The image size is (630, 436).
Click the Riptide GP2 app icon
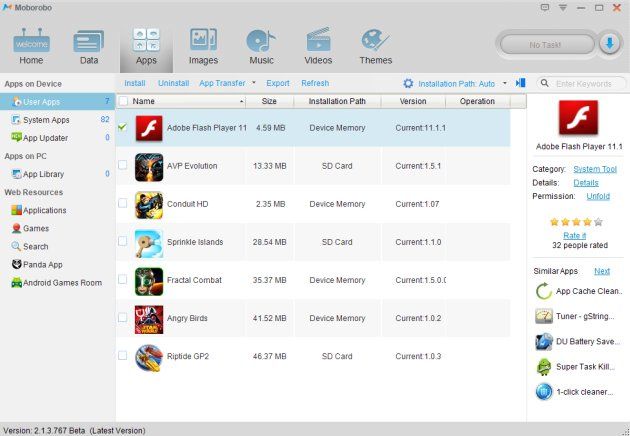(149, 358)
